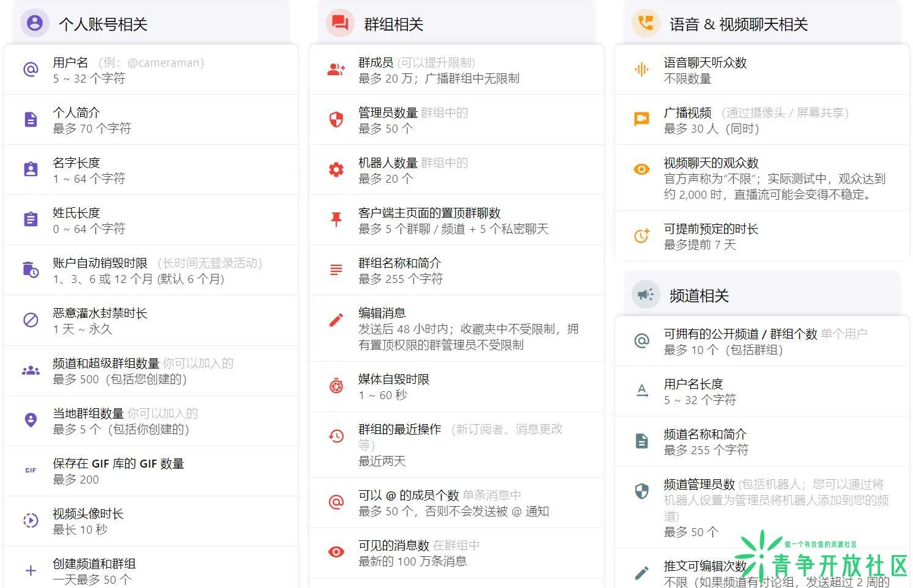Click the group icon next to 频道和超级群组数量

click(31, 370)
